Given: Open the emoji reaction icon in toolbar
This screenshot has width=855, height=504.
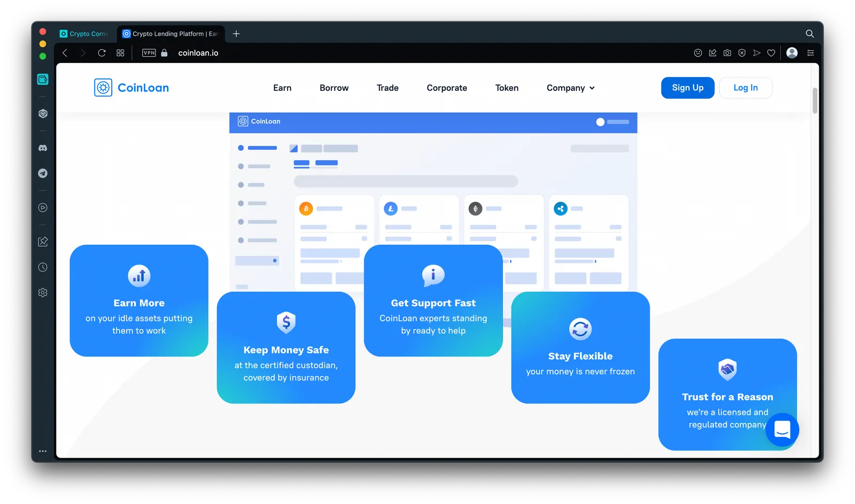Looking at the screenshot, I should coord(698,53).
